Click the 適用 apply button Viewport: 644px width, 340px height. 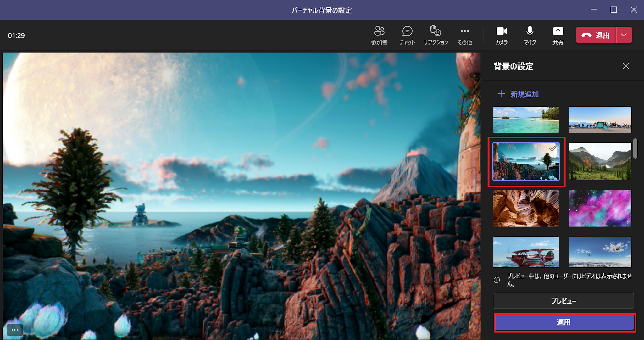click(x=564, y=322)
